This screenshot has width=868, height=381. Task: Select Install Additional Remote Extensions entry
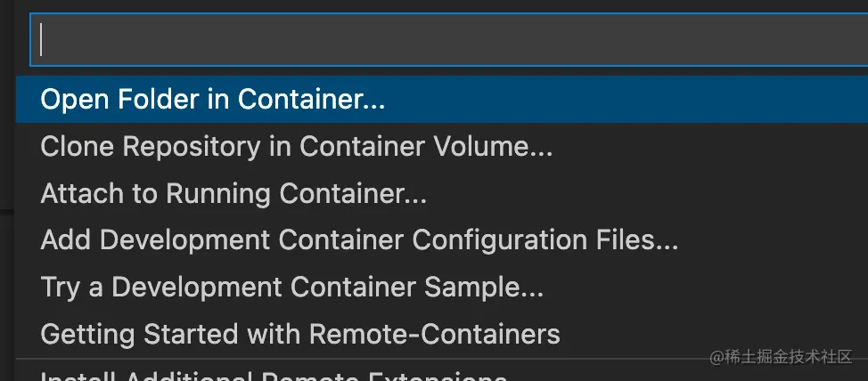click(274, 374)
